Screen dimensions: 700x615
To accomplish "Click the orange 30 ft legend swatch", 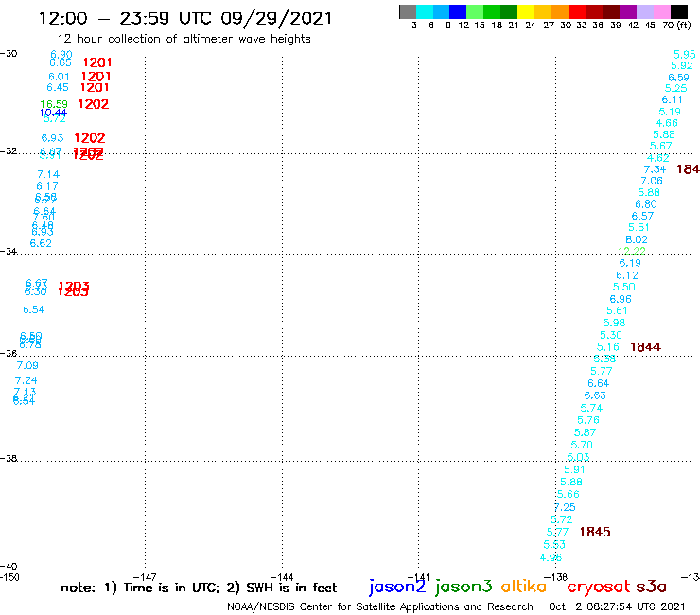I will click(x=560, y=11).
